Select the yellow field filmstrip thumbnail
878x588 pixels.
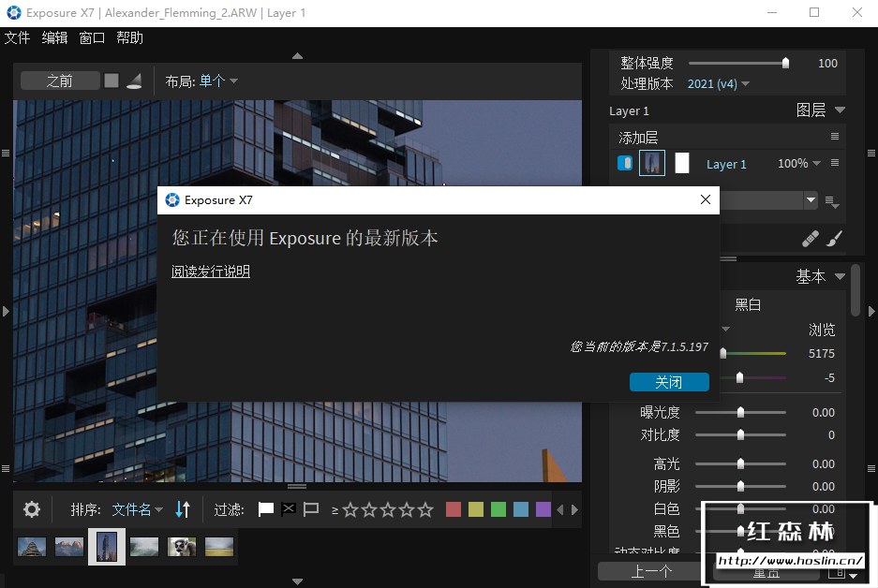click(x=219, y=547)
